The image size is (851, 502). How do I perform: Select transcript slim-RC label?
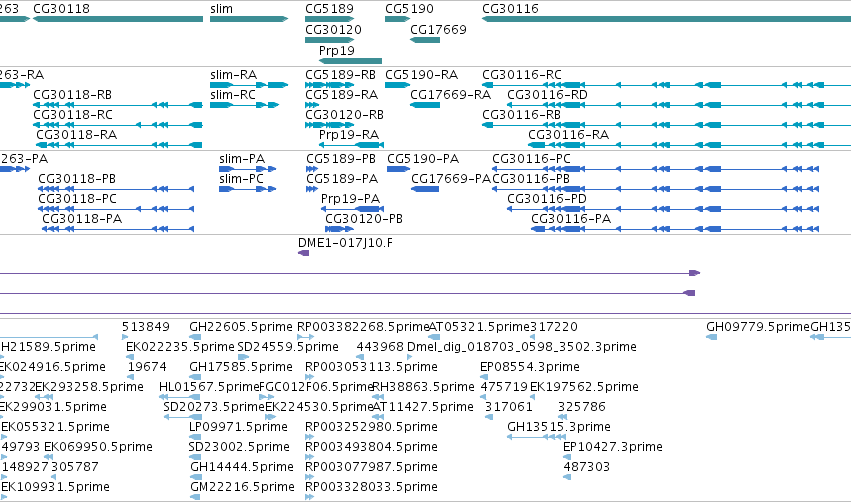(233, 94)
